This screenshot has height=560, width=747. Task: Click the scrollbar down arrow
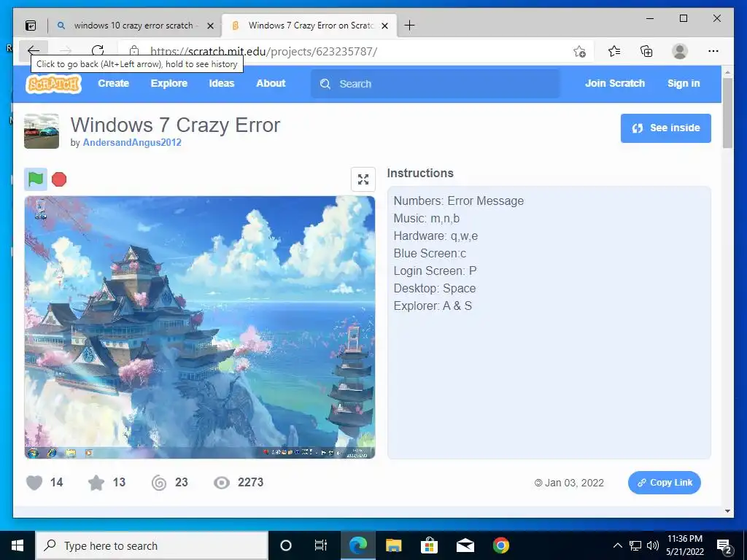[x=727, y=511]
